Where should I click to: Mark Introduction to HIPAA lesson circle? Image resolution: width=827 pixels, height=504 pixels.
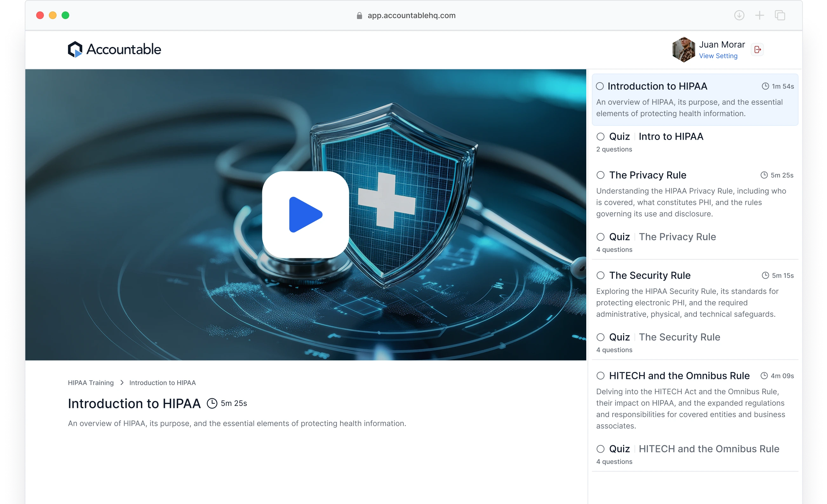point(600,86)
